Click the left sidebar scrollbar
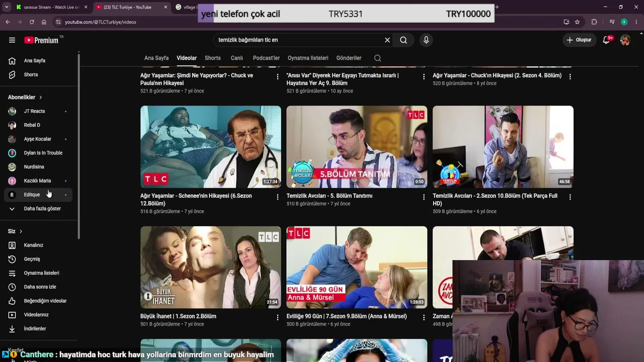Viewport: 644px width, 362px height. pos(78,146)
